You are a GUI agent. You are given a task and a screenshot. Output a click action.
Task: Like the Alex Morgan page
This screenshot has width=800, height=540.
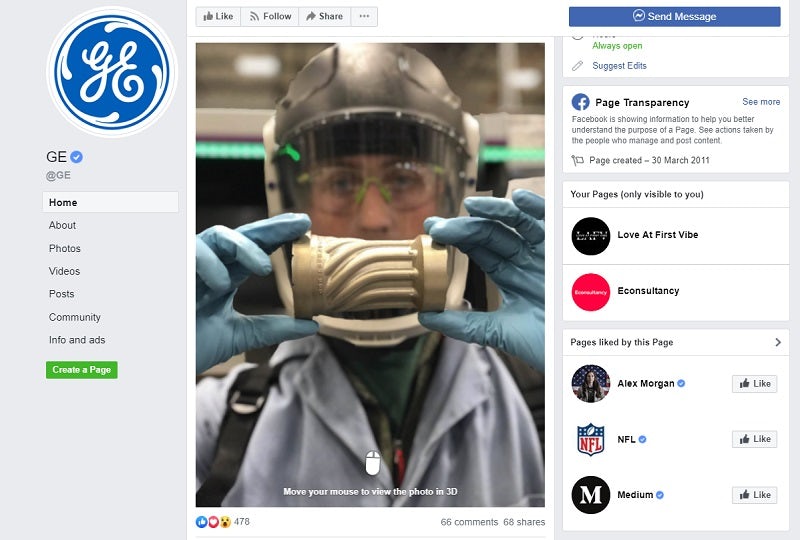point(755,384)
